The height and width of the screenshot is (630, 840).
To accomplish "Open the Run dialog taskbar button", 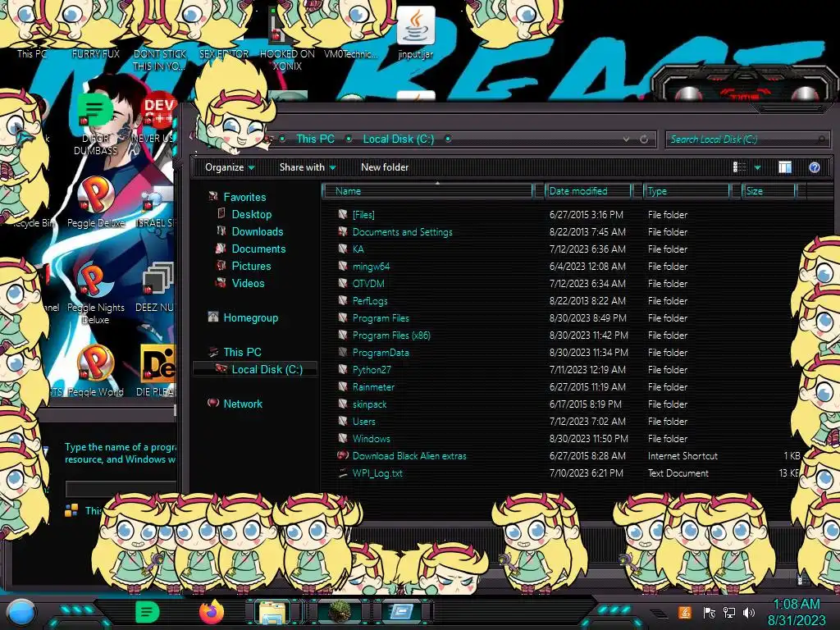I will pyautogui.click(x=401, y=612).
